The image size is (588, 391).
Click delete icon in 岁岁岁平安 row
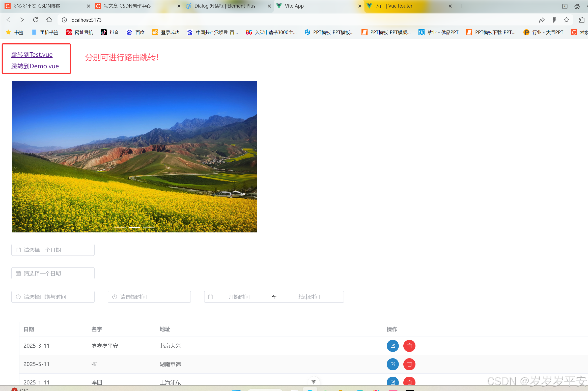tap(409, 346)
